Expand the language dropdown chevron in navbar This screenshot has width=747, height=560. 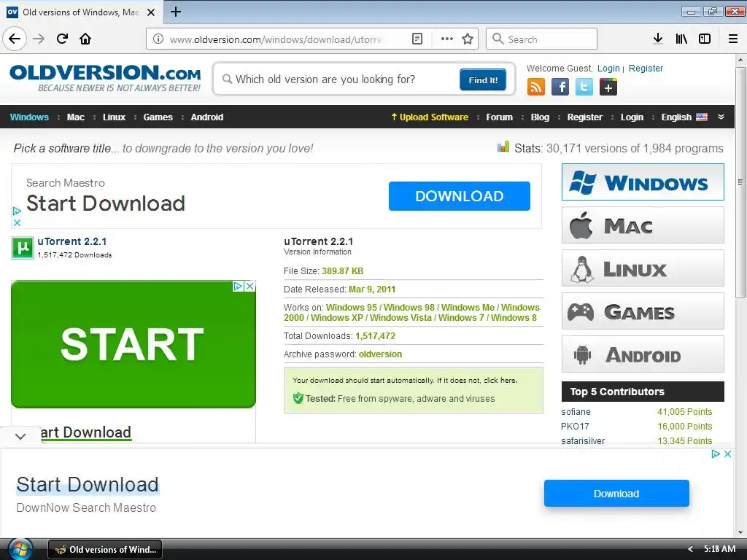721,117
